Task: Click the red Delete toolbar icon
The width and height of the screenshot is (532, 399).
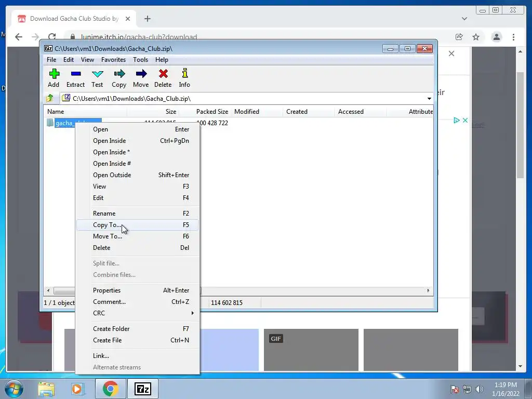Action: tap(163, 78)
